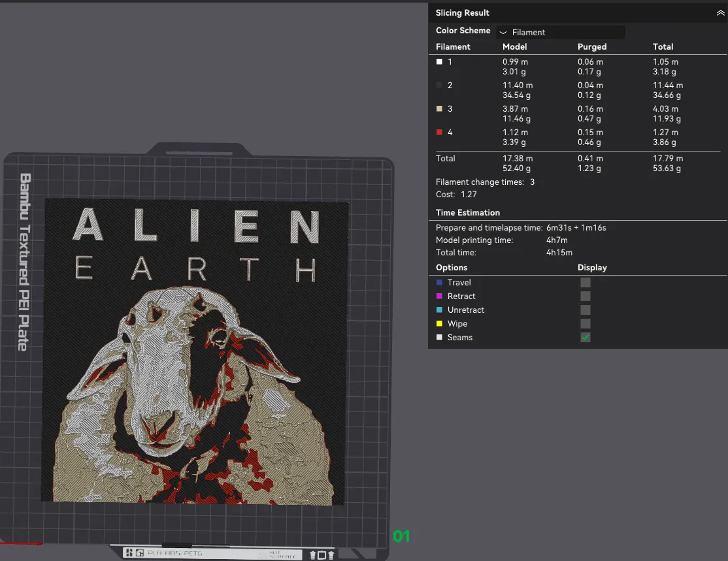The width and height of the screenshot is (728, 561).
Task: Click the overall total 17.79 m value
Action: pos(668,158)
